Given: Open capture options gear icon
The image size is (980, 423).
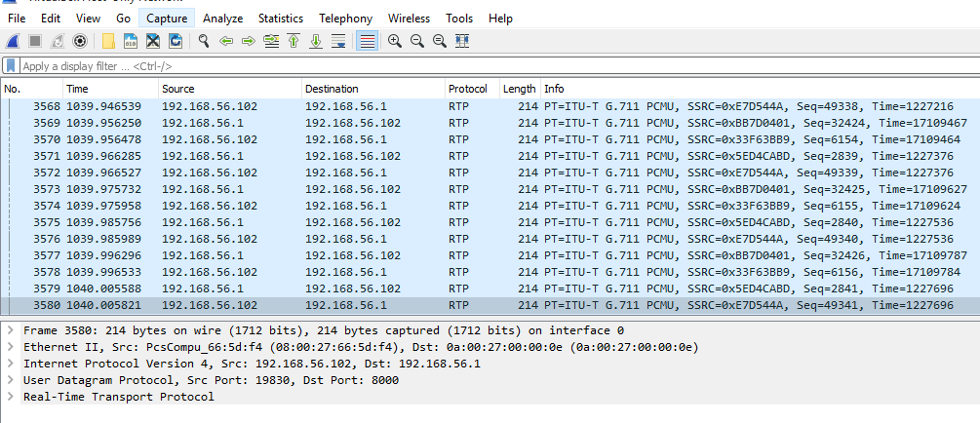Looking at the screenshot, I should pos(80,41).
